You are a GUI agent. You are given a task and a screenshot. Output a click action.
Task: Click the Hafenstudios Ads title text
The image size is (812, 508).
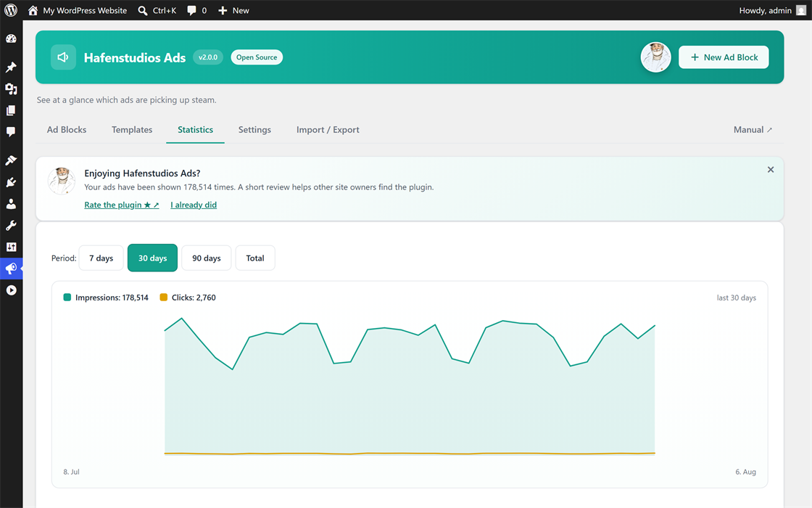[x=135, y=57]
